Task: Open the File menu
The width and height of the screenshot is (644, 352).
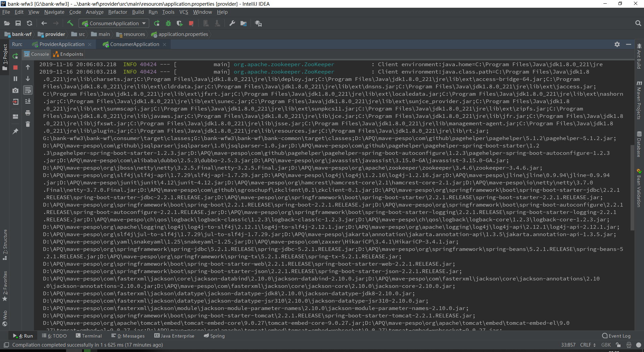Action: tap(6, 12)
